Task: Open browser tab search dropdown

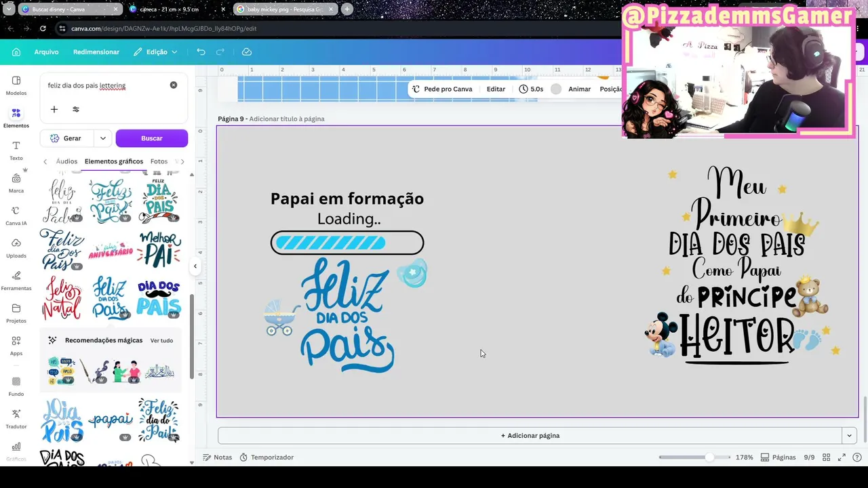Action: (x=9, y=9)
